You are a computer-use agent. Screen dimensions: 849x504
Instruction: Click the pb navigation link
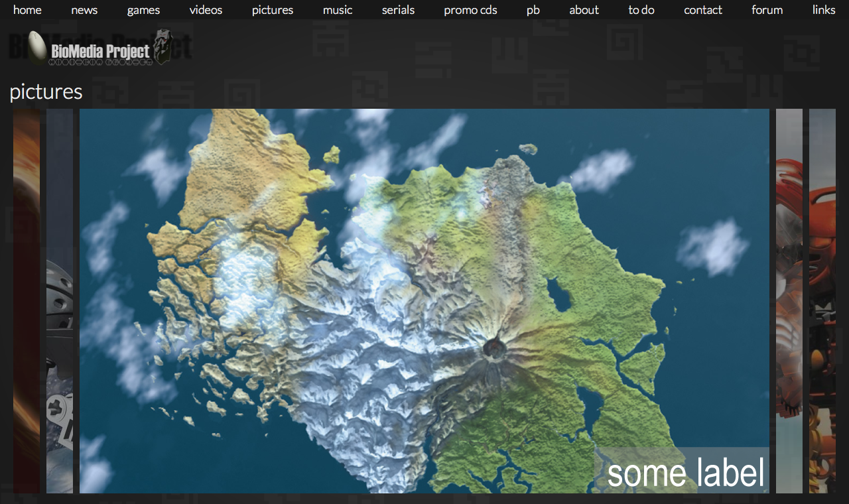click(533, 10)
